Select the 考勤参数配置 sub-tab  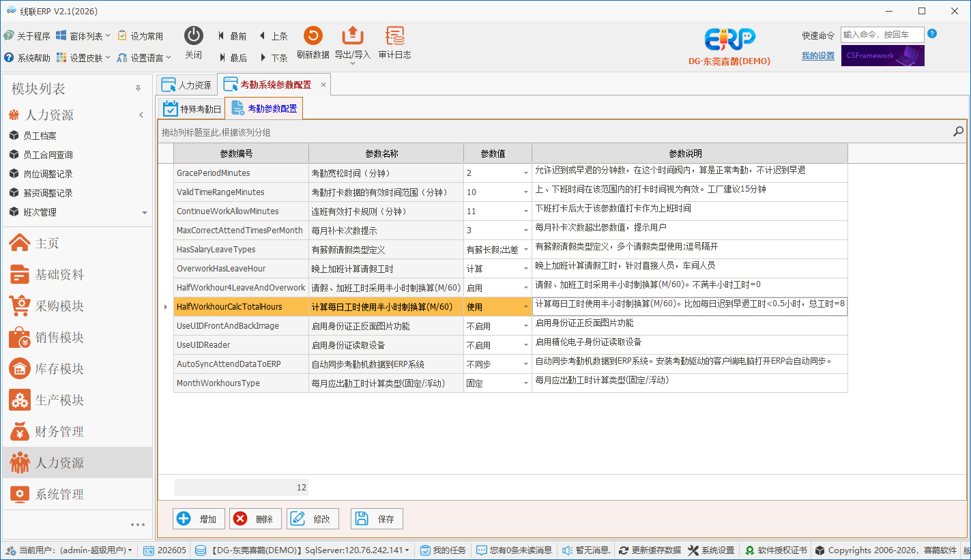click(264, 108)
